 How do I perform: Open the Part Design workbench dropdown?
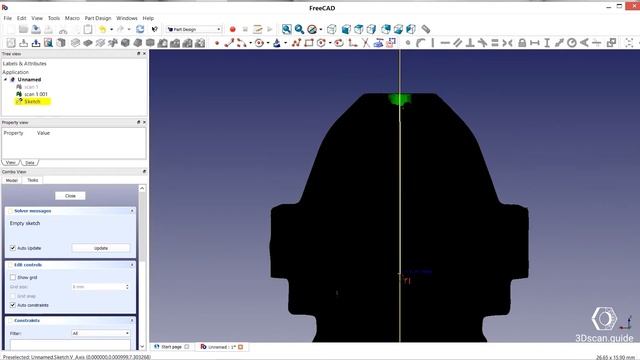[194, 29]
